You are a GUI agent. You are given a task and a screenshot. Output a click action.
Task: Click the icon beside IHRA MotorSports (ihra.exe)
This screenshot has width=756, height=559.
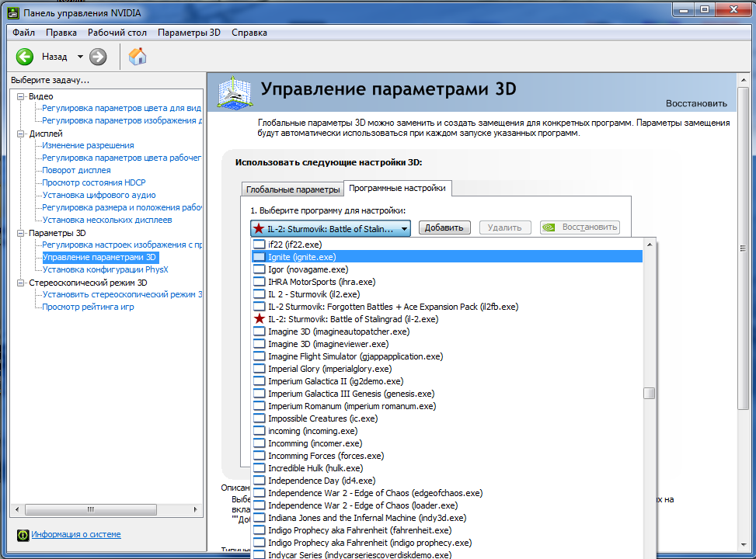(260, 282)
